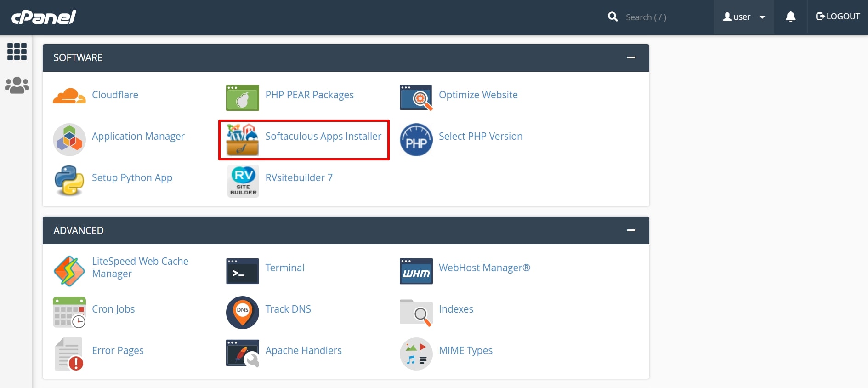868x388 pixels.
Task: Click the ADVANCED section heading text
Action: point(79,230)
